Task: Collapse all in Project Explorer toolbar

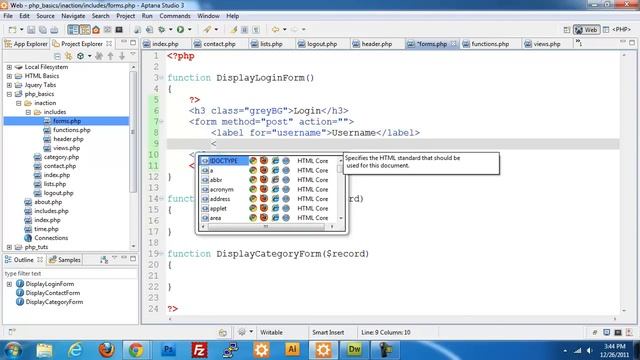Action: point(58,56)
